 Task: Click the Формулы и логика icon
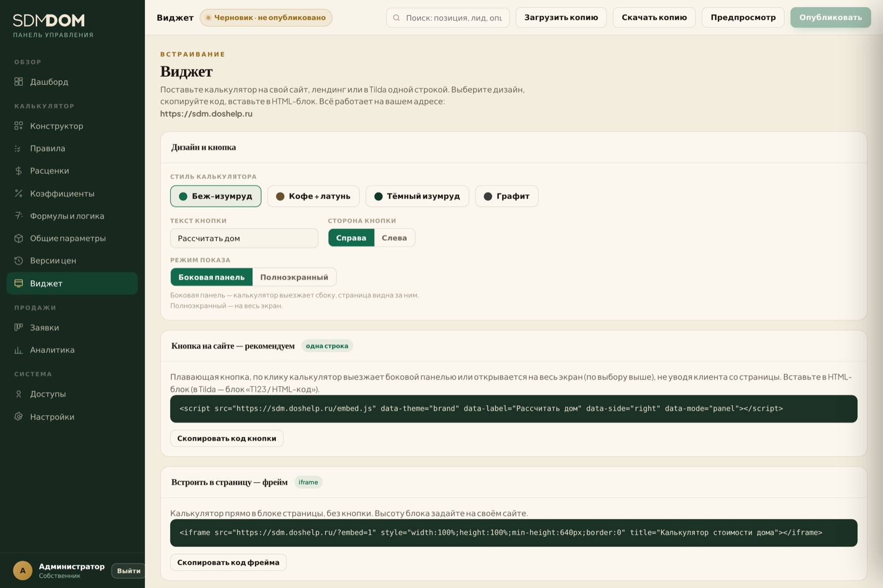[x=19, y=215]
